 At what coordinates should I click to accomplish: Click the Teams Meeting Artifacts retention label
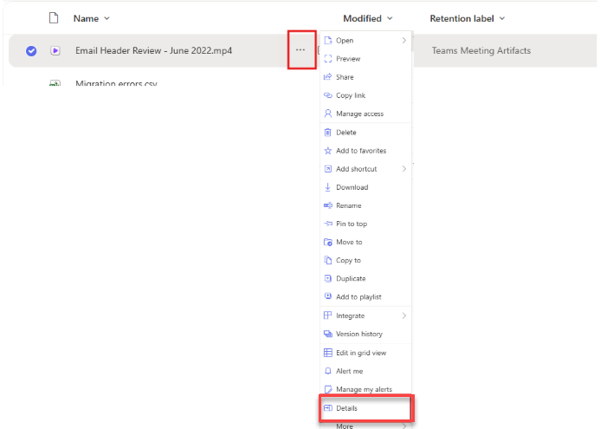[x=481, y=51]
